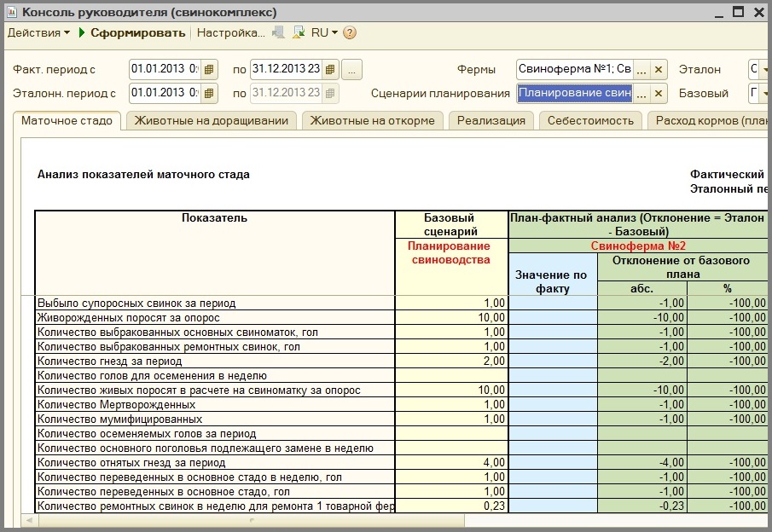Click the horizontal scrollbar left arrow
This screenshot has width=772, height=532.
point(30,520)
